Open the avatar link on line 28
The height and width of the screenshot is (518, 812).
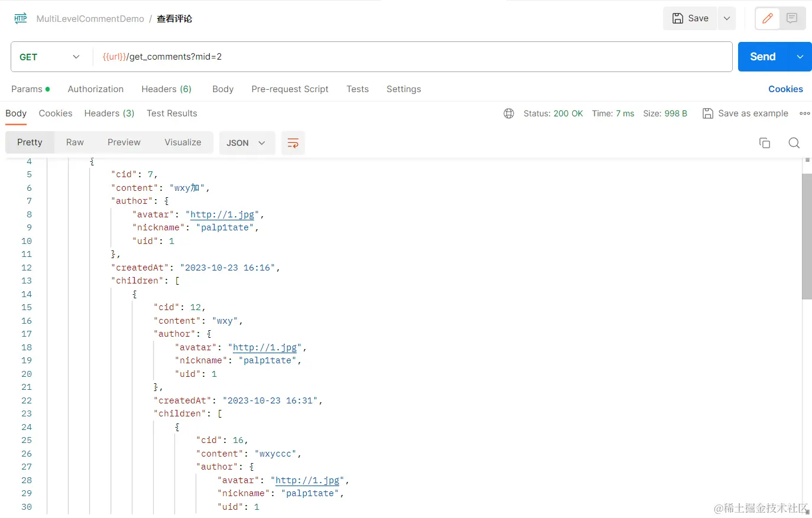(x=307, y=480)
